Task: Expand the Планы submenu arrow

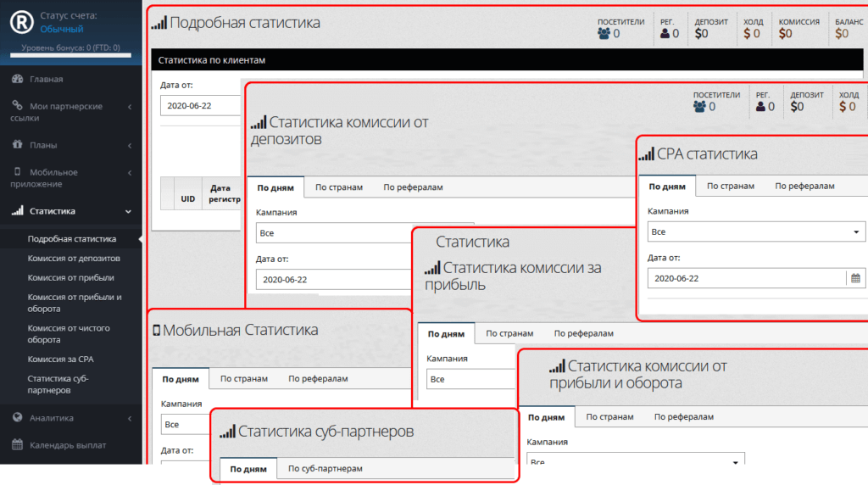Action: (x=130, y=146)
